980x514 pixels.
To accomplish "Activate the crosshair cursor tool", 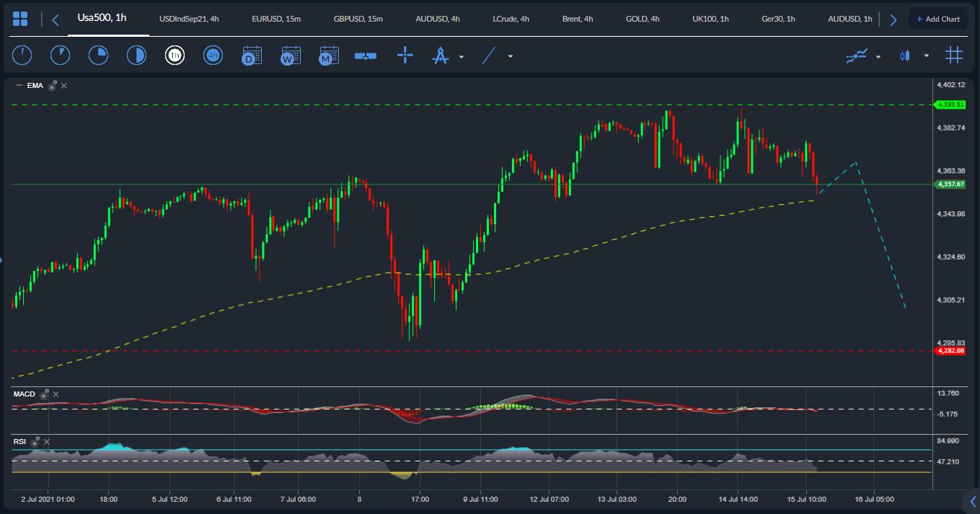I will 405,56.
